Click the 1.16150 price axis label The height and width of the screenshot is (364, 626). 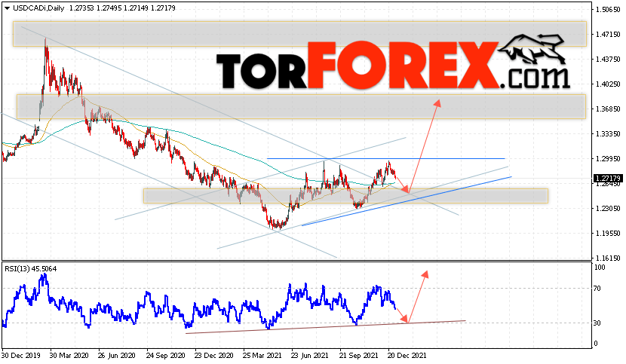coord(608,258)
